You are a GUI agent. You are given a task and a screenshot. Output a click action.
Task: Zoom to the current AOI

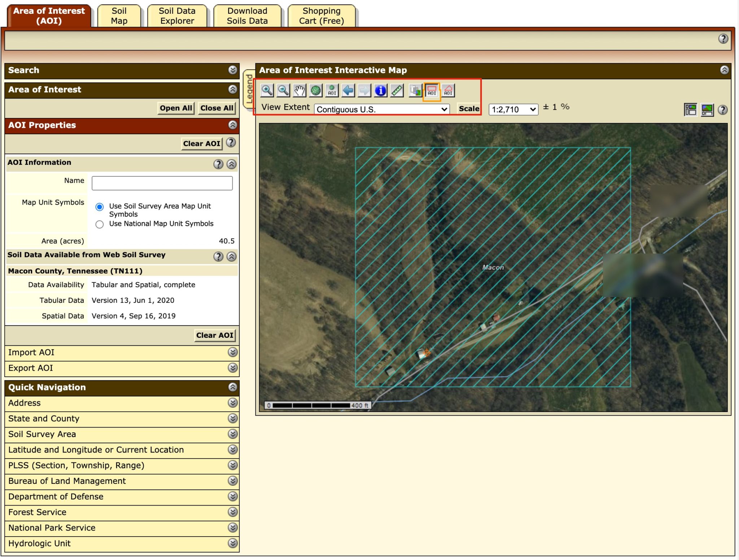click(x=331, y=91)
